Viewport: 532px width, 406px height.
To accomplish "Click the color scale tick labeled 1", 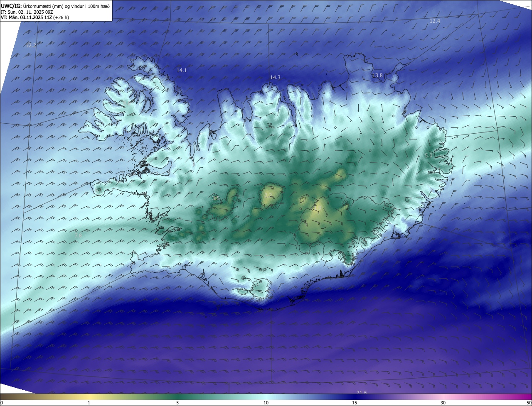I will [89, 403].
